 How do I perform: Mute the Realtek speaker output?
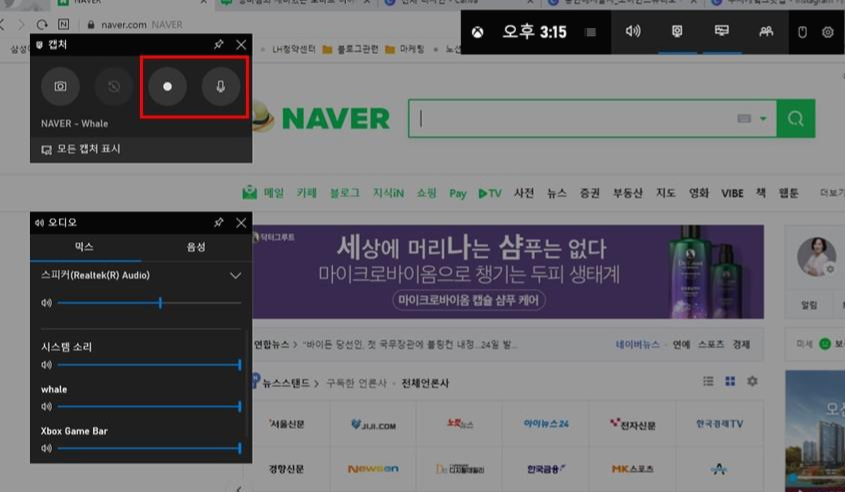click(x=46, y=303)
